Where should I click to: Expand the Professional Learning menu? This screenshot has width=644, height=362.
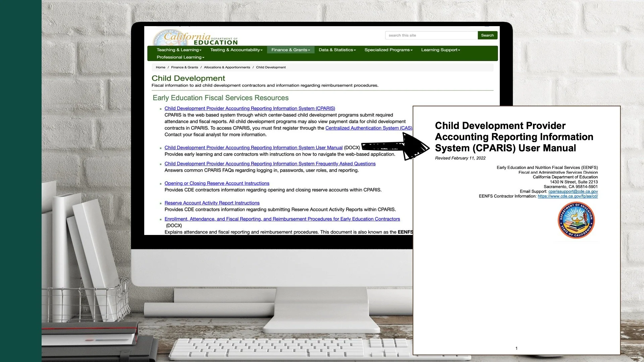click(180, 57)
